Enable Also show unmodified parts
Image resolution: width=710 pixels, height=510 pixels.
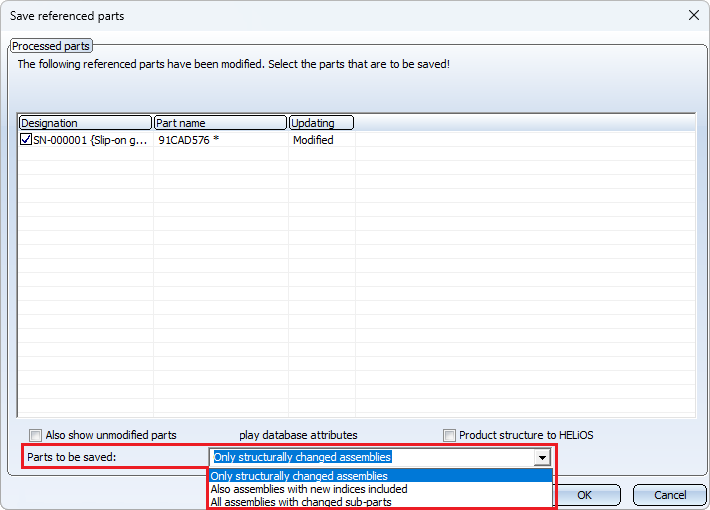[x=35, y=435]
